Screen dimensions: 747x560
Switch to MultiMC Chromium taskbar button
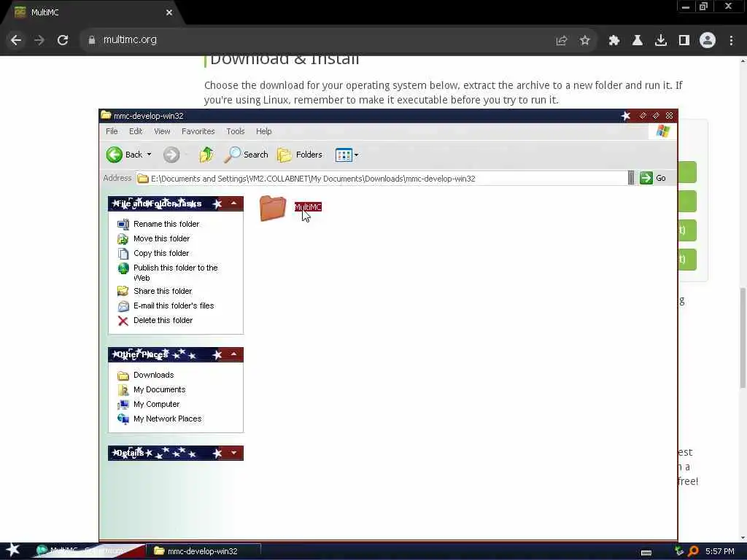point(88,551)
